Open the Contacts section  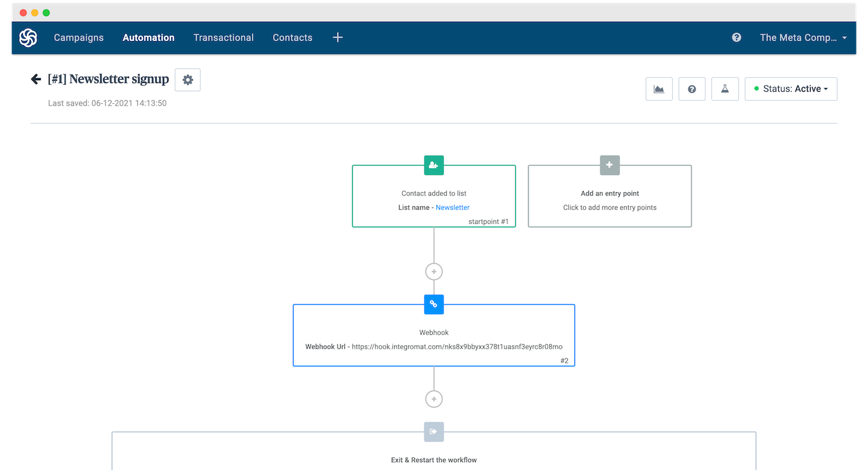pyautogui.click(x=292, y=37)
